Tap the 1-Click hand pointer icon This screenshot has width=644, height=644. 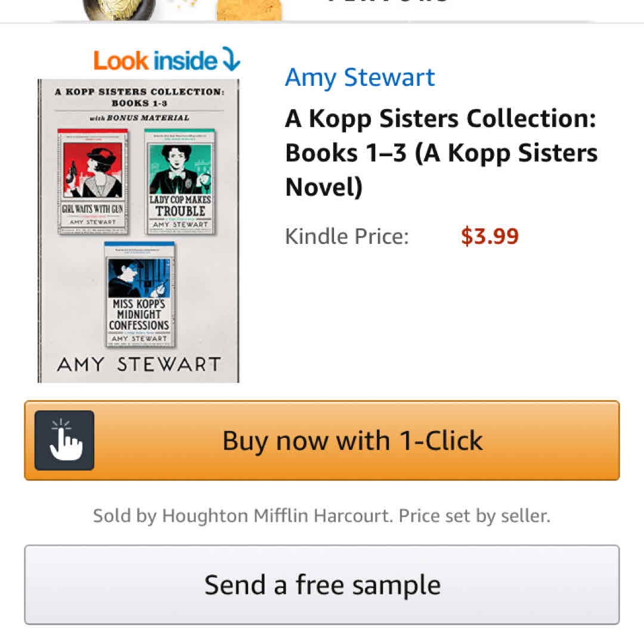tap(64, 440)
